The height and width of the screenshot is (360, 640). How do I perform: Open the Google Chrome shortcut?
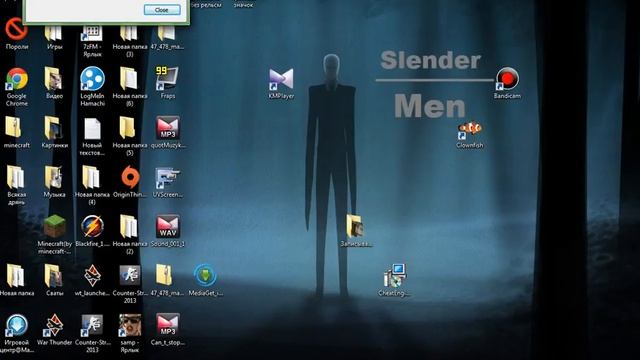[x=17, y=79]
